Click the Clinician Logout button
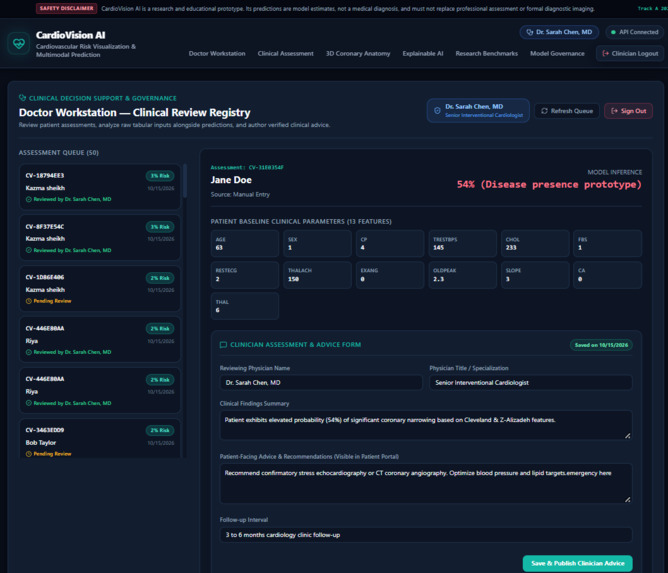 coord(630,53)
